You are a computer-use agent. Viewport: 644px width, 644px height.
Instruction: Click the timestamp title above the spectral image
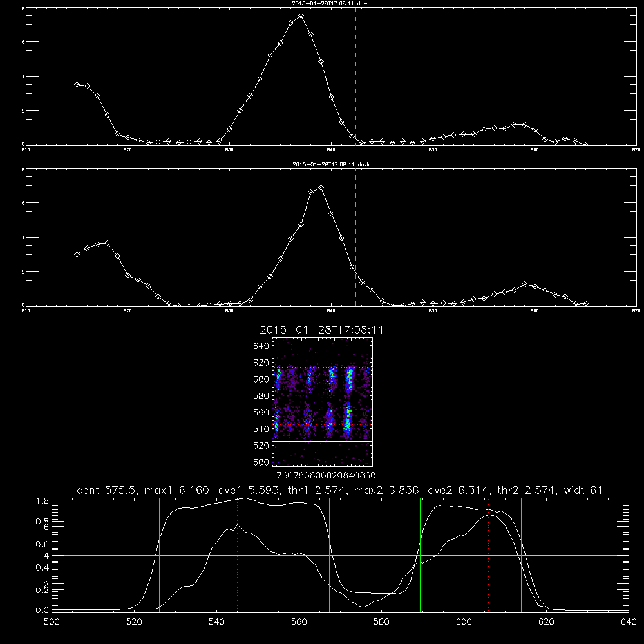tap(321, 330)
